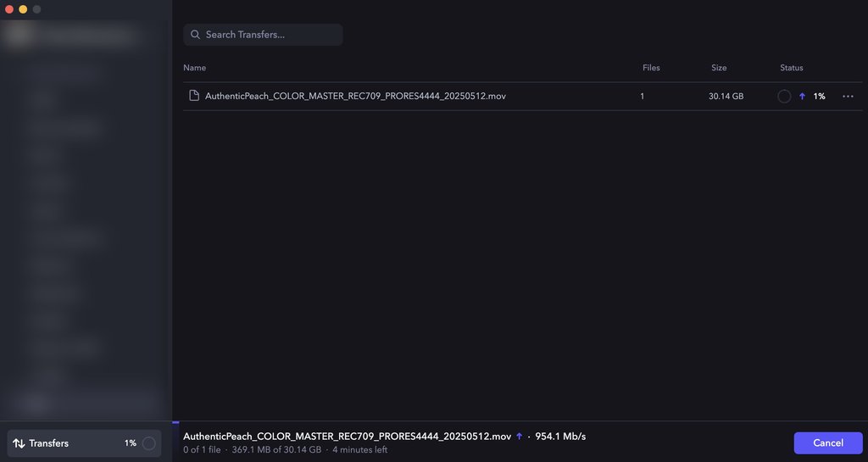The width and height of the screenshot is (868, 462).
Task: Sort transfers by the Files column
Action: pos(651,68)
